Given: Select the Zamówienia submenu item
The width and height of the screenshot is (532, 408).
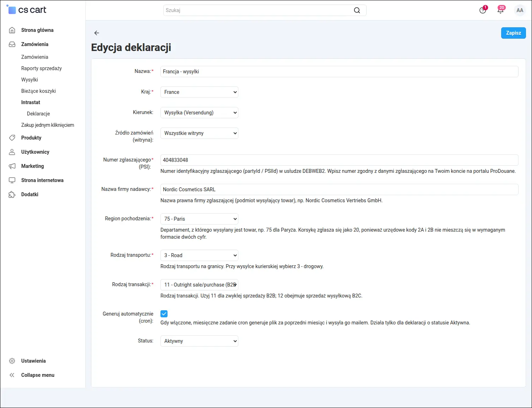Looking at the screenshot, I should (x=35, y=57).
